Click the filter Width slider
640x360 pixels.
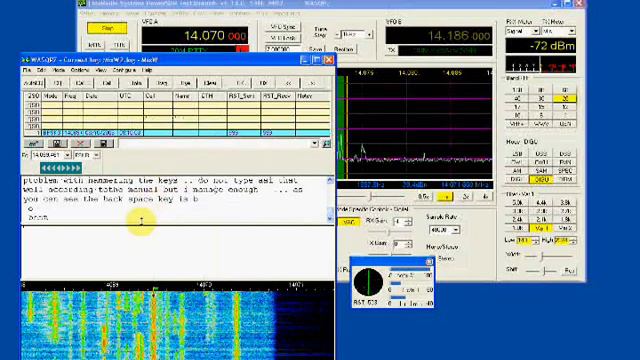(x=549, y=256)
